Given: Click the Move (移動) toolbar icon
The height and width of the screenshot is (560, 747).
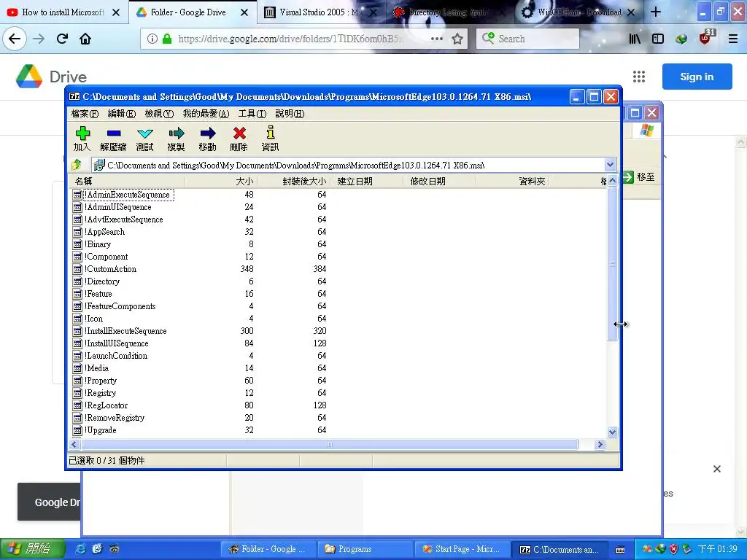Looking at the screenshot, I should point(208,133).
